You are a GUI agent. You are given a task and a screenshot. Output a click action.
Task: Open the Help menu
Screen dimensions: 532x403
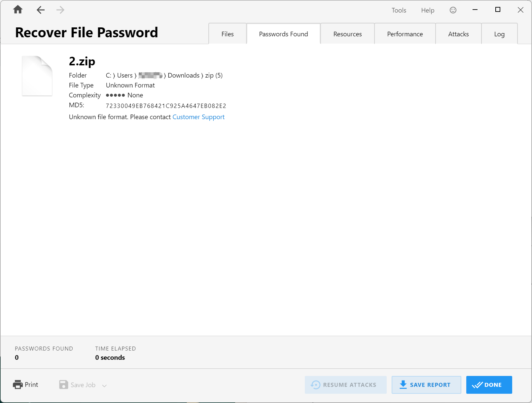pyautogui.click(x=428, y=10)
